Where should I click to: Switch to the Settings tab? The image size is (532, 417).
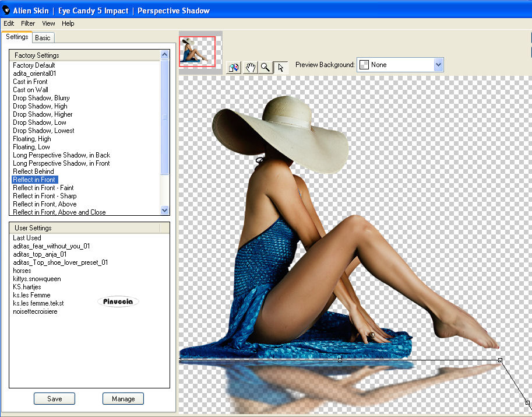click(17, 37)
